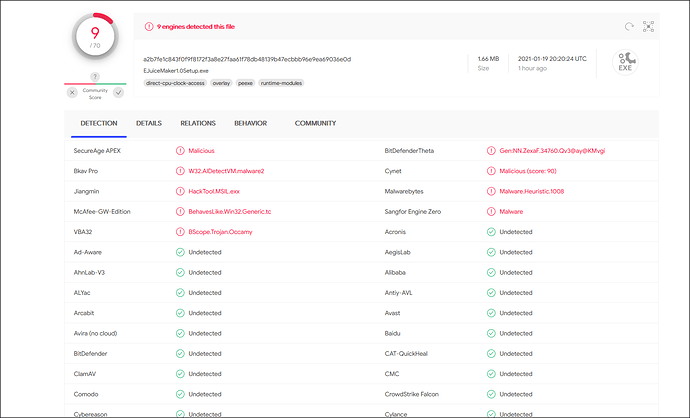Click Avast undetected check icon
Viewport: 690px width, 418px height.
[491, 313]
